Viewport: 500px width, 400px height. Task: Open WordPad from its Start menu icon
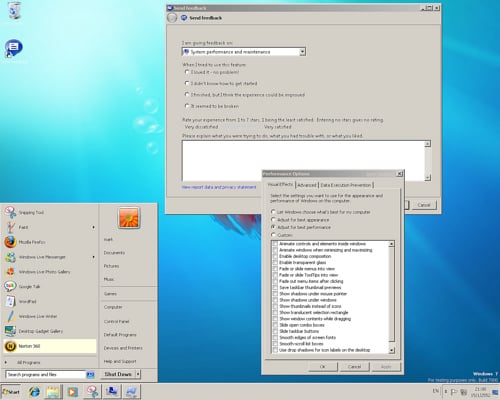(x=10, y=301)
